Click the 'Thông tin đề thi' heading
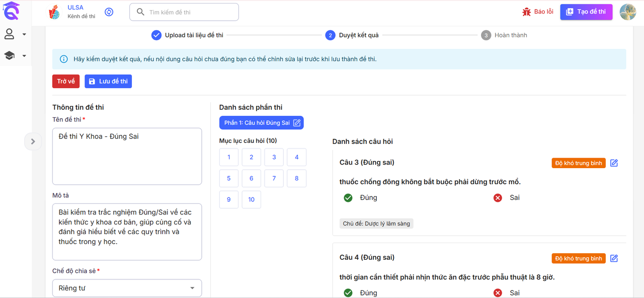Image resolution: width=644 pixels, height=298 pixels. click(x=78, y=107)
